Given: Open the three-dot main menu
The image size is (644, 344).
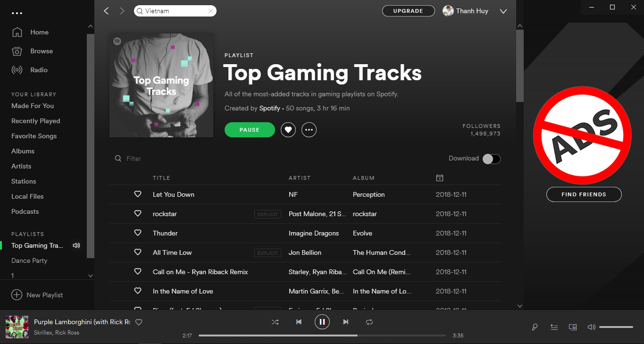Looking at the screenshot, I should coord(17,13).
